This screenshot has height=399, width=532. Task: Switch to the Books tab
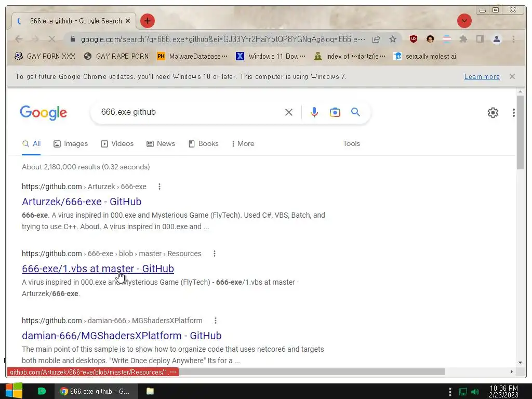(x=203, y=144)
